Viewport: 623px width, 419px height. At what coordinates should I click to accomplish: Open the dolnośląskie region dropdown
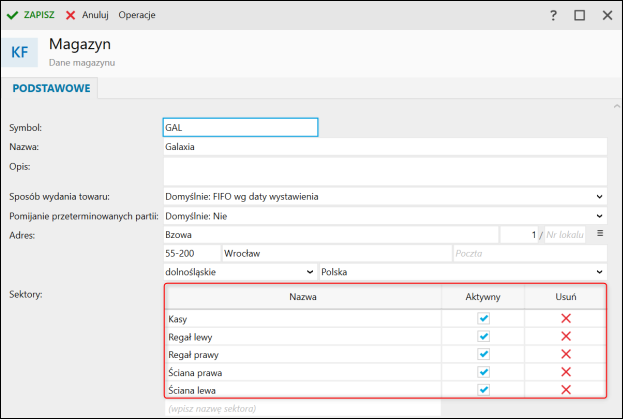click(307, 272)
